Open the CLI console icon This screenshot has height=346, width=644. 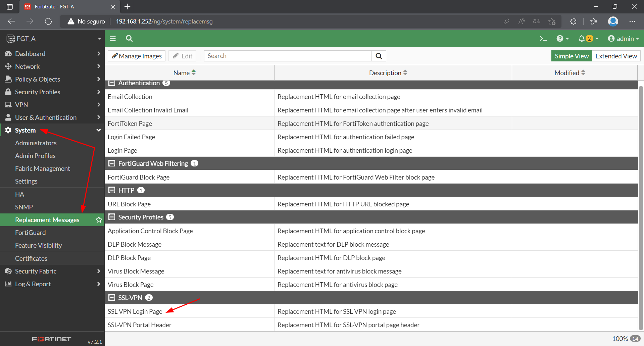point(543,39)
